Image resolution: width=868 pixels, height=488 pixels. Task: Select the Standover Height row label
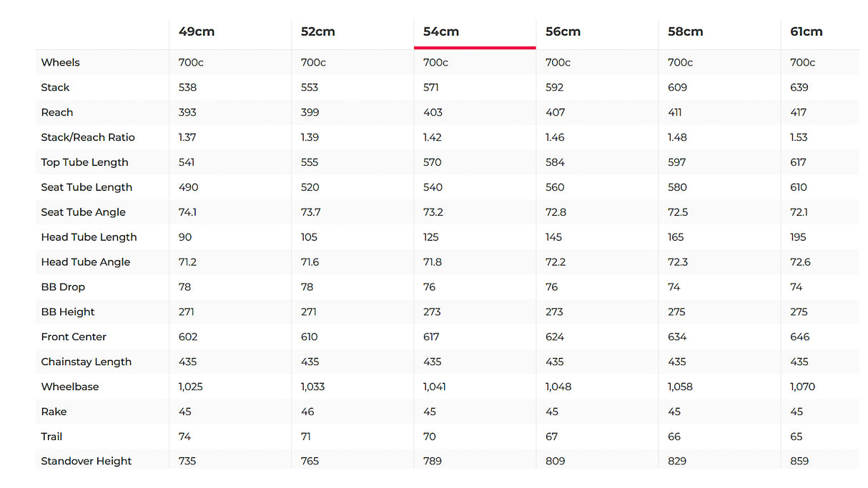click(x=87, y=461)
